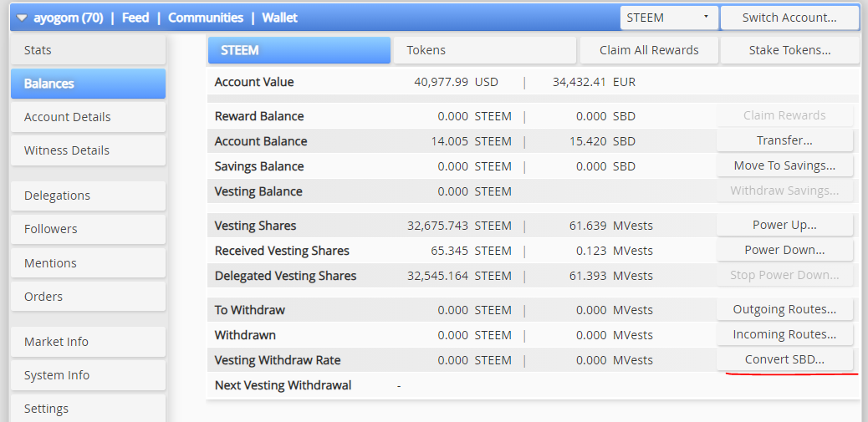This screenshot has width=868, height=422.
Task: Click the Switch Account... button
Action: pos(789,18)
